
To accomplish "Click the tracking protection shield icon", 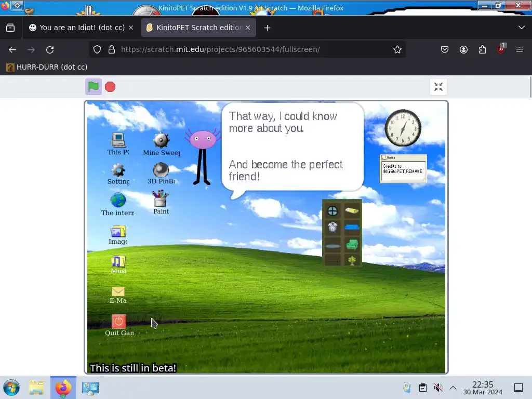I will point(97,49).
